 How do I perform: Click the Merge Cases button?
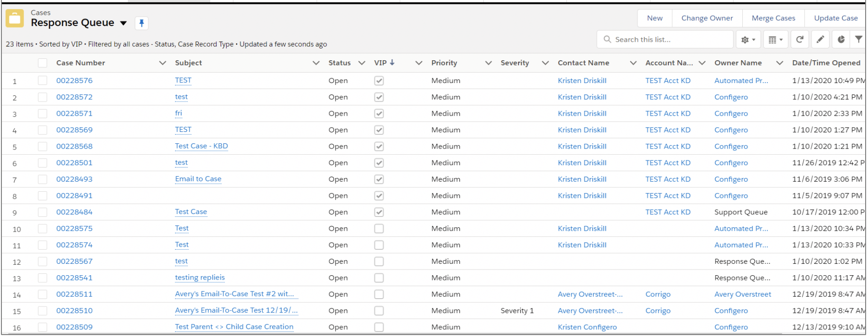click(773, 18)
